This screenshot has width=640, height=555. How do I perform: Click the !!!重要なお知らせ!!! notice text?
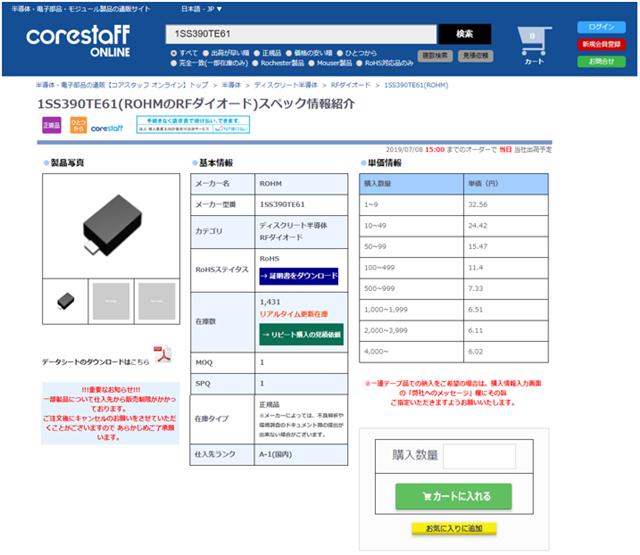click(111, 389)
